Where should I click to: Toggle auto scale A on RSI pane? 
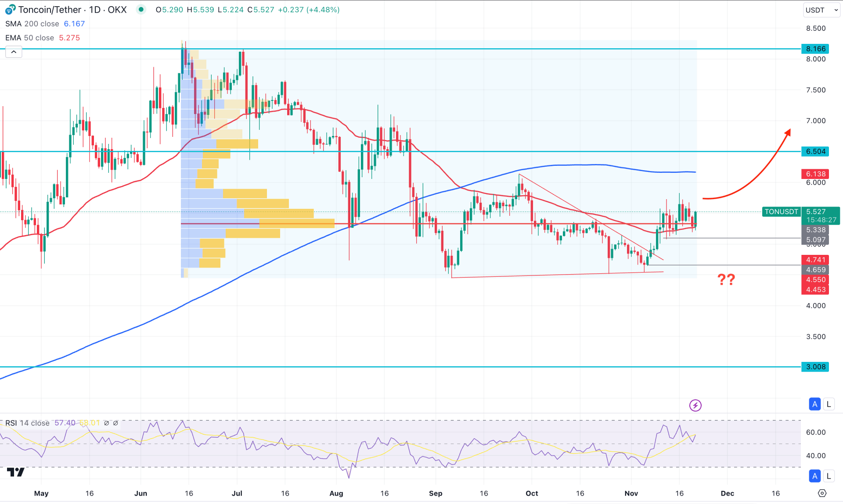click(814, 476)
